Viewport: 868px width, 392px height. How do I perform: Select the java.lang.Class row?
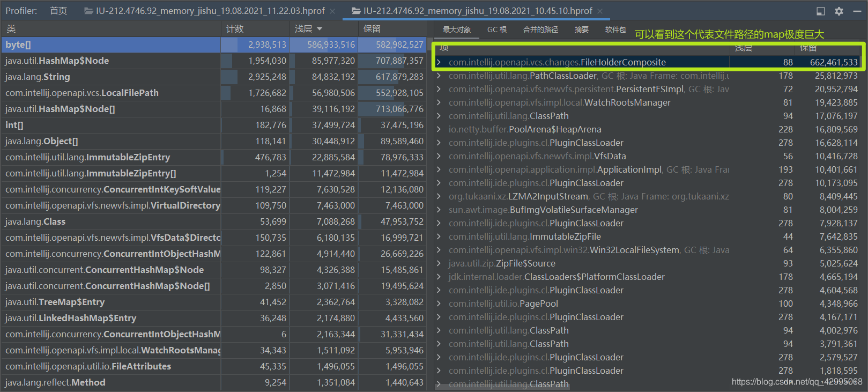213,221
